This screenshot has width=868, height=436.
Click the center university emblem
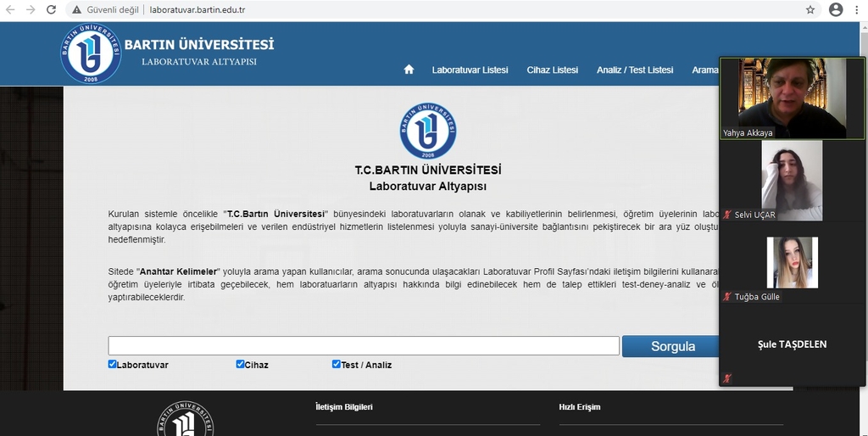coord(428,131)
